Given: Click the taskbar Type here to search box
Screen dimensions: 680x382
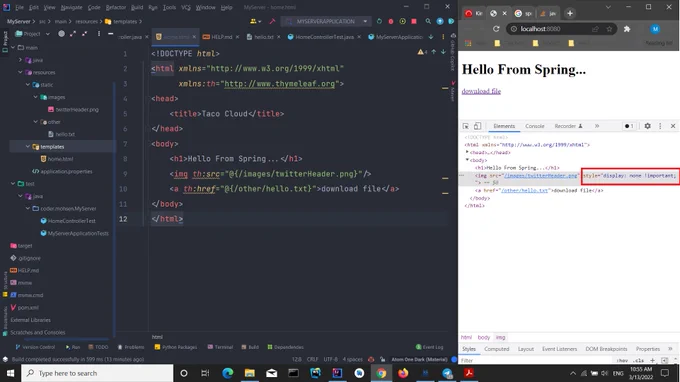Looking at the screenshot, I should click(x=97, y=373).
